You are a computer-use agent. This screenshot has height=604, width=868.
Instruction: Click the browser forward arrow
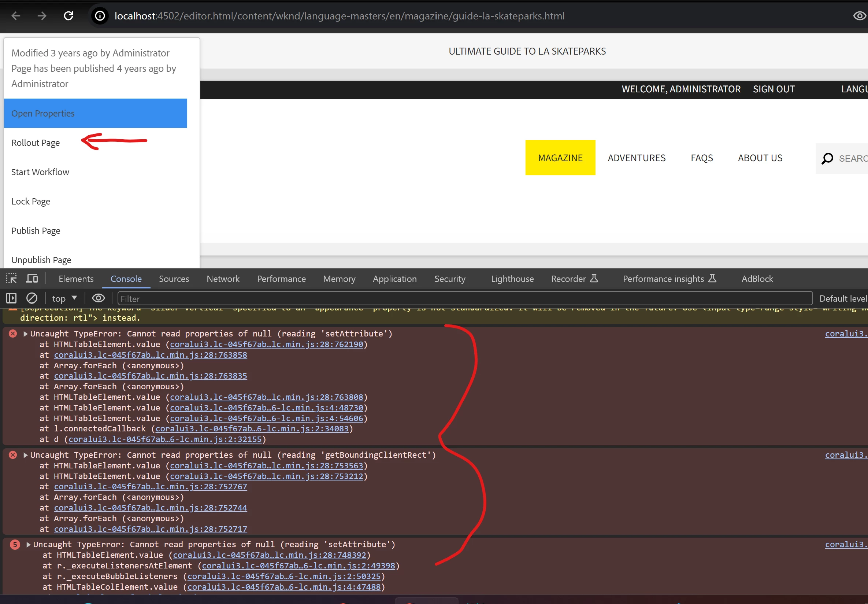pyautogui.click(x=42, y=16)
